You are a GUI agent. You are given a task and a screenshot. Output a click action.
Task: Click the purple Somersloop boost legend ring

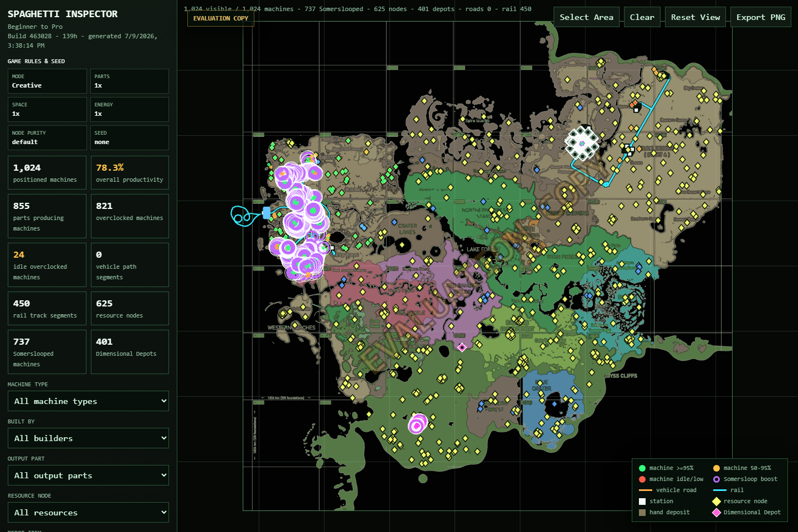[717, 479]
